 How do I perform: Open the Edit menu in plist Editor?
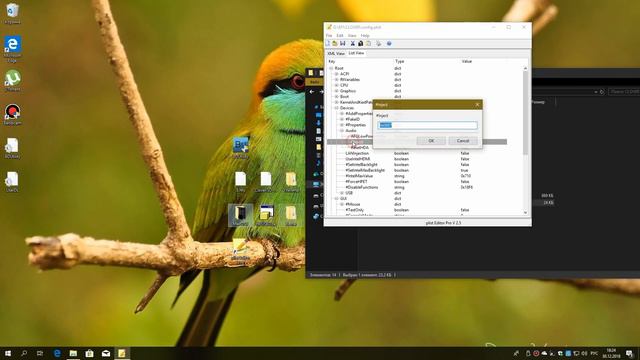(x=340, y=36)
